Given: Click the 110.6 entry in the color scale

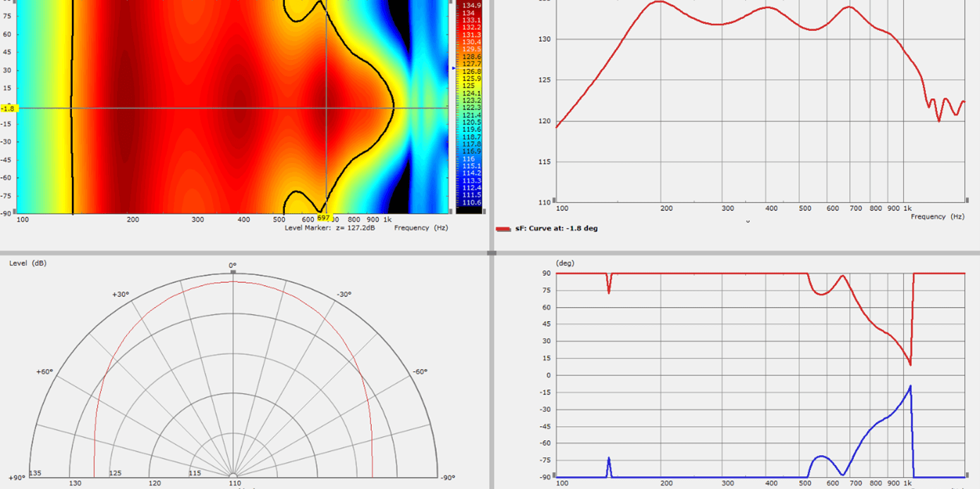Looking at the screenshot, I should click(x=471, y=203).
